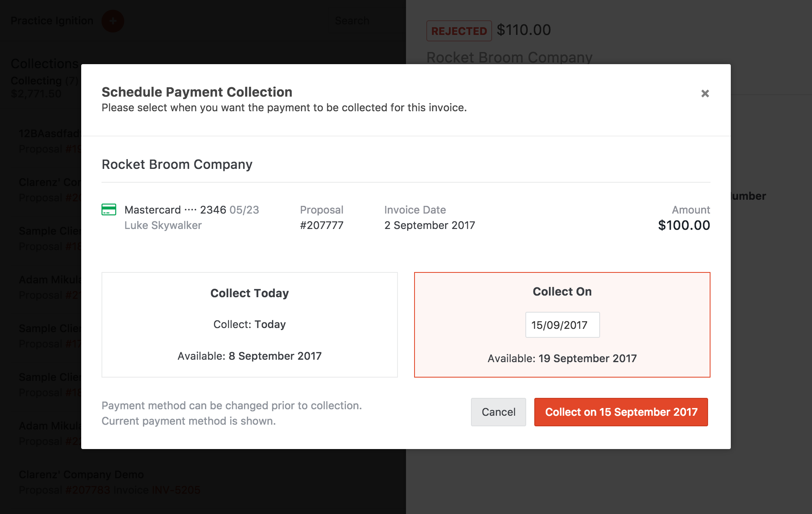812x514 pixels.
Task: Click the $100.00 amount value
Action: (684, 225)
